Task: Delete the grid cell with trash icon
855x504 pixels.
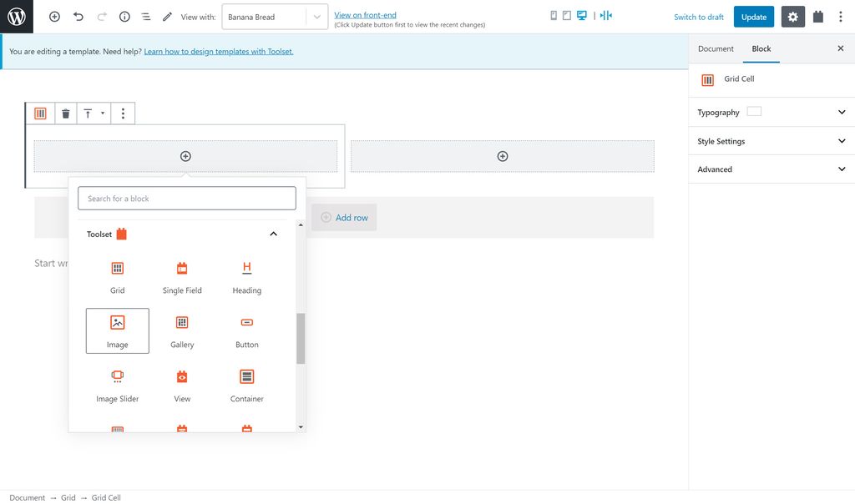Action: pos(65,113)
